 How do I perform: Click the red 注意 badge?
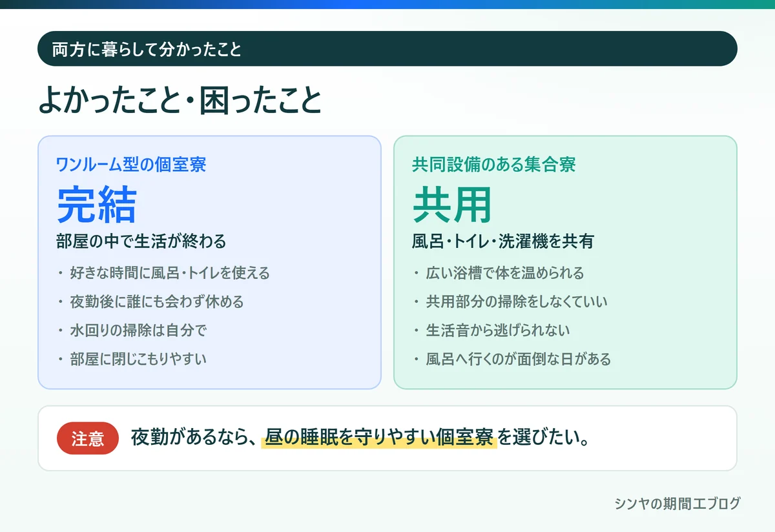click(x=88, y=438)
